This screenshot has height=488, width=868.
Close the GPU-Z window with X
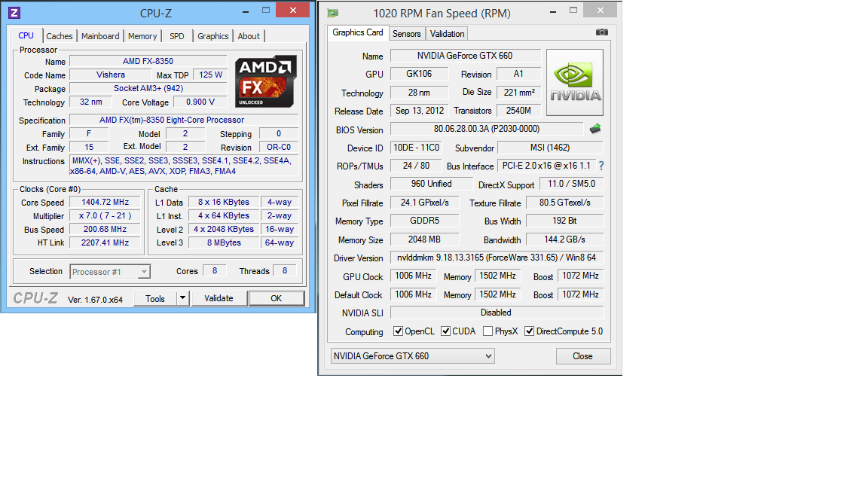click(x=601, y=10)
